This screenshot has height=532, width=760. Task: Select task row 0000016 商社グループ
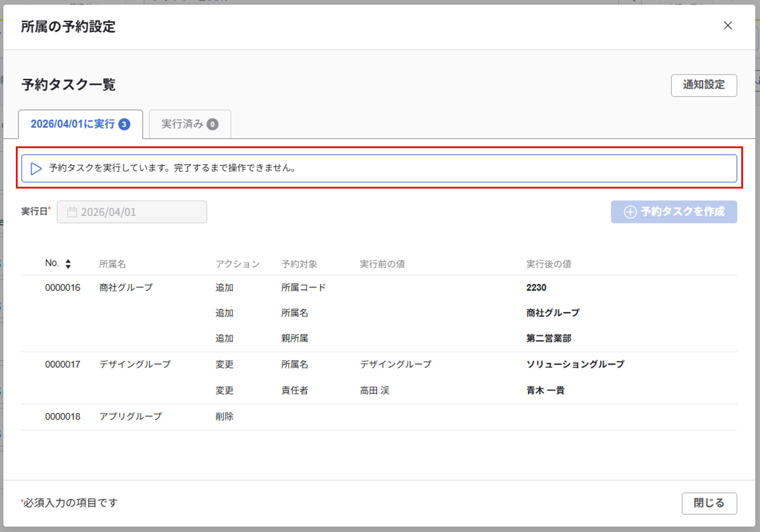63,287
